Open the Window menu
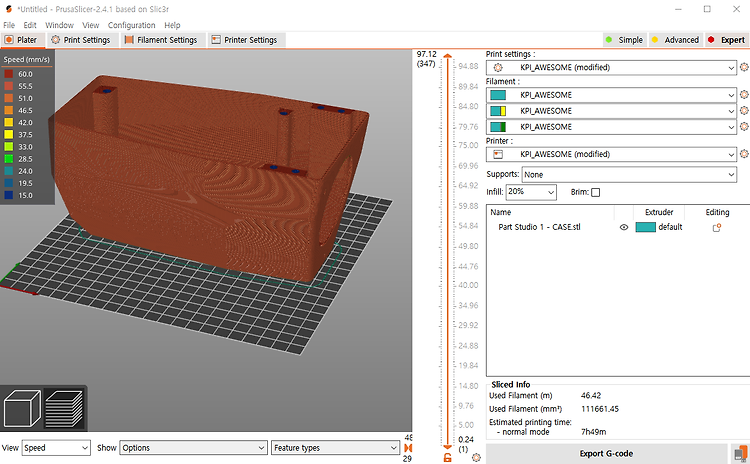 (x=59, y=25)
